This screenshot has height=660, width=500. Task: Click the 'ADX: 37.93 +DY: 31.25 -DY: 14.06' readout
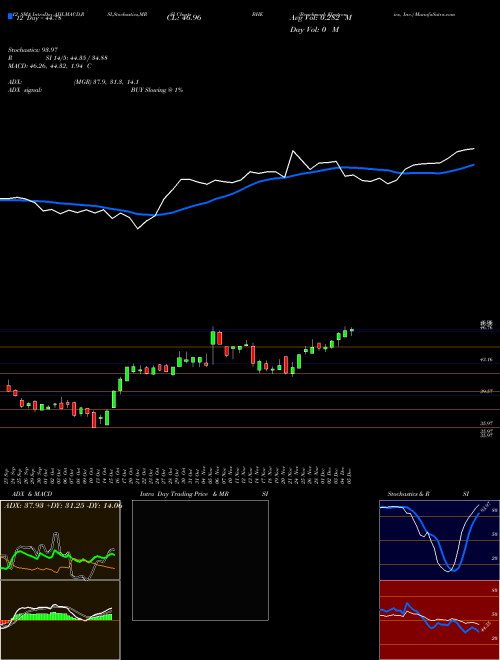63,506
